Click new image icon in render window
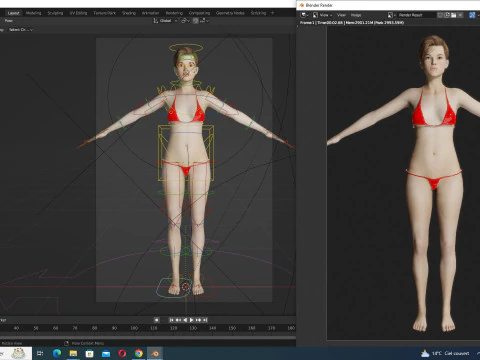 (447, 15)
